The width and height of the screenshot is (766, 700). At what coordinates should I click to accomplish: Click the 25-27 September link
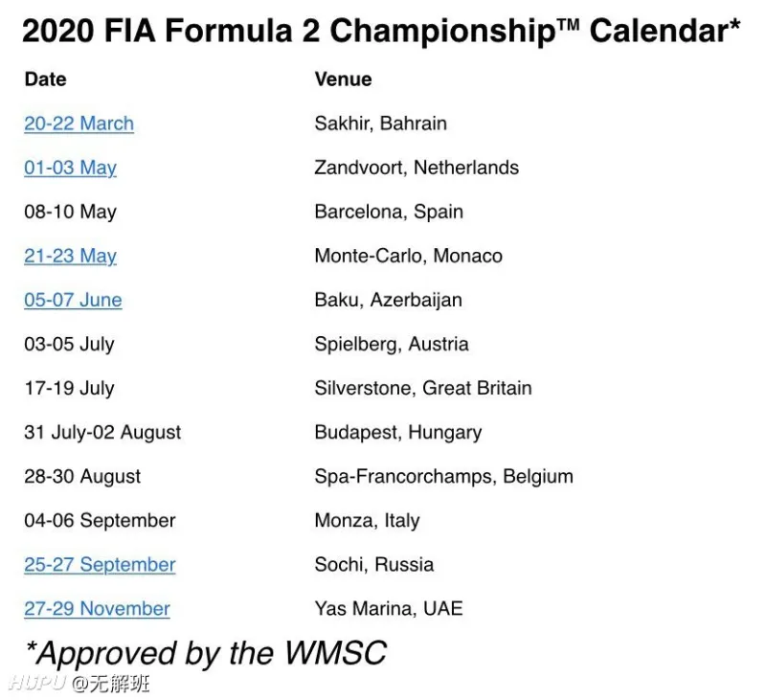point(100,565)
